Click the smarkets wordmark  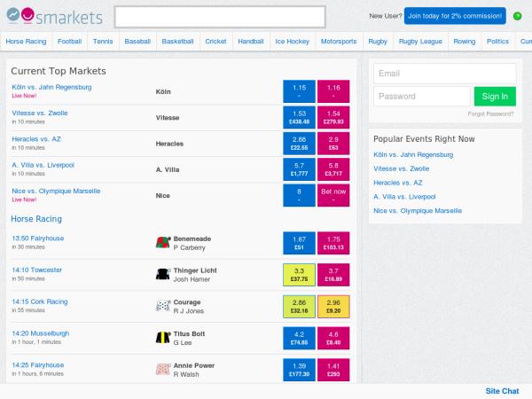(x=69, y=18)
